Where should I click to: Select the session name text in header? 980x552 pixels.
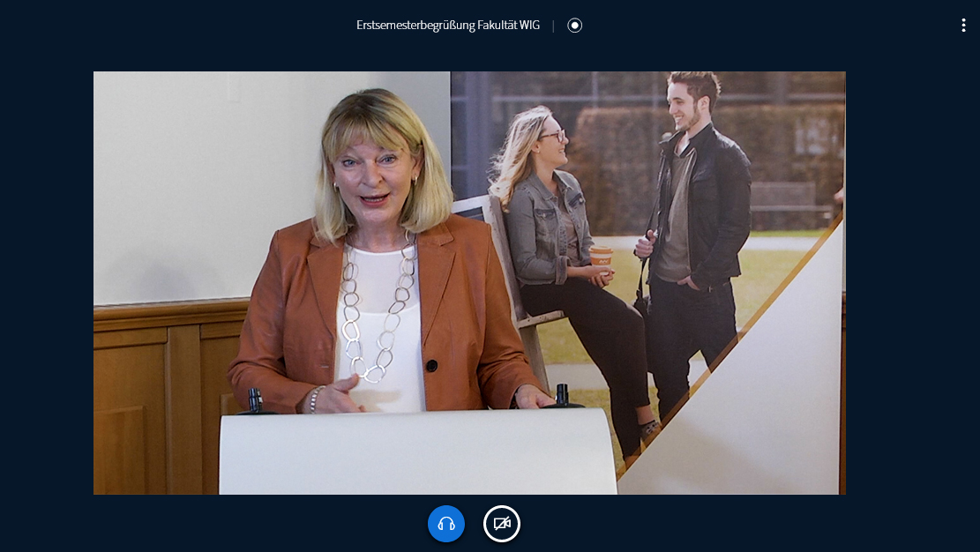(x=448, y=26)
